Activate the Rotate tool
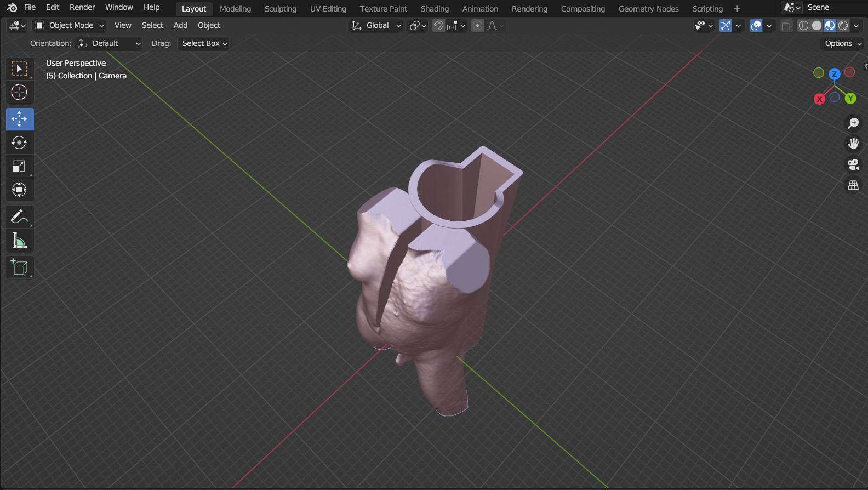868x490 pixels. [19, 143]
